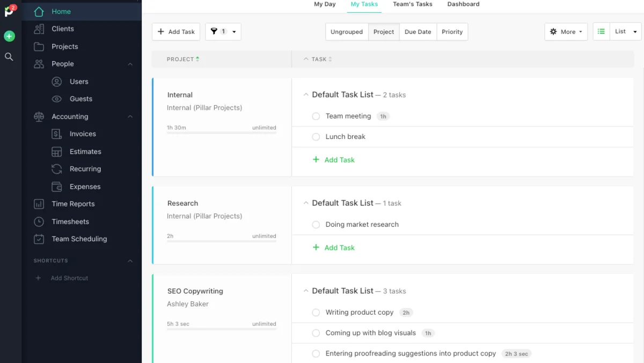This screenshot has height=363, width=644.
Task: Open the filter dropdown arrow
Action: [x=234, y=32]
